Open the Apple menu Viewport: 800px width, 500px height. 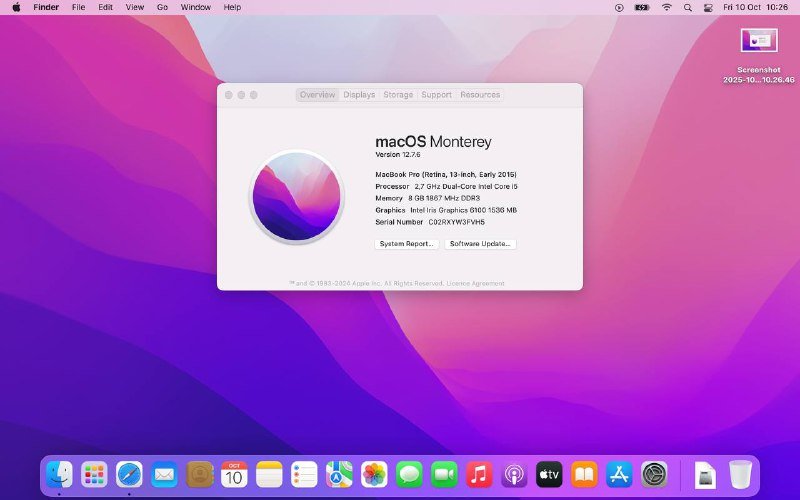coord(16,7)
